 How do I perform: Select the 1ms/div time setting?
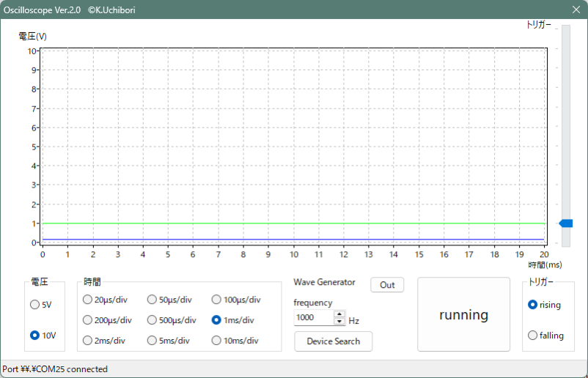point(216,319)
